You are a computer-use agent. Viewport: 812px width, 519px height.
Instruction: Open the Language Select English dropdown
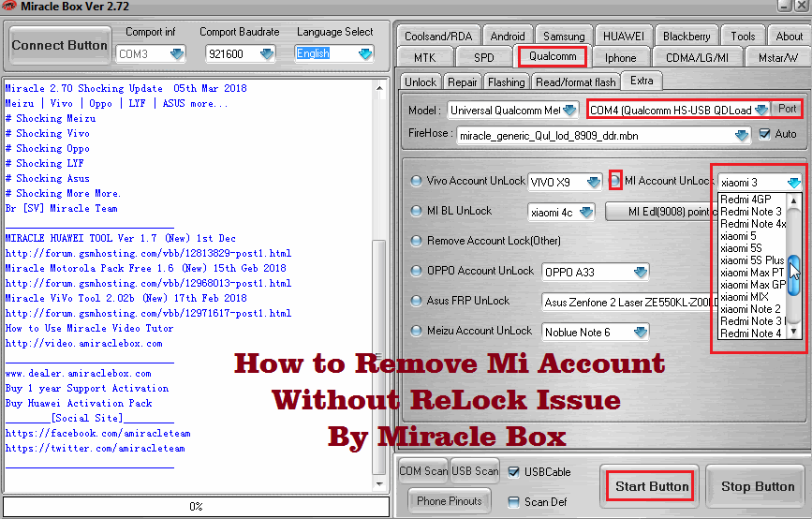pyautogui.click(x=365, y=54)
